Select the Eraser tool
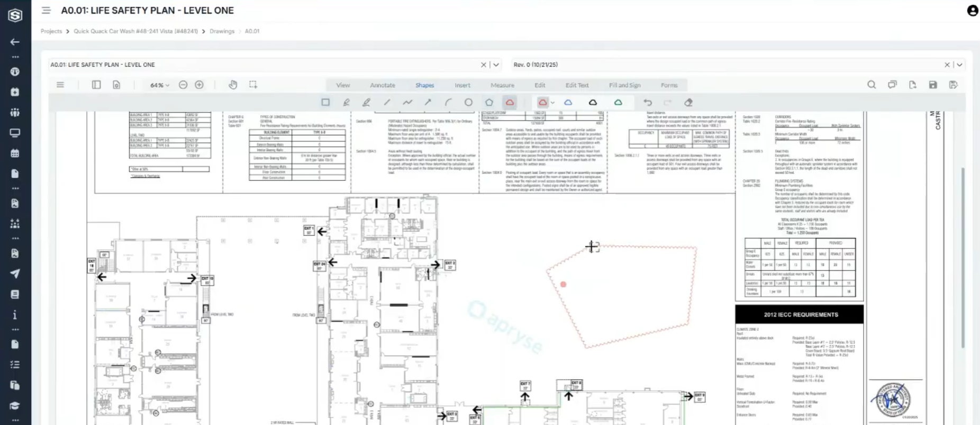980x425 pixels. [688, 103]
